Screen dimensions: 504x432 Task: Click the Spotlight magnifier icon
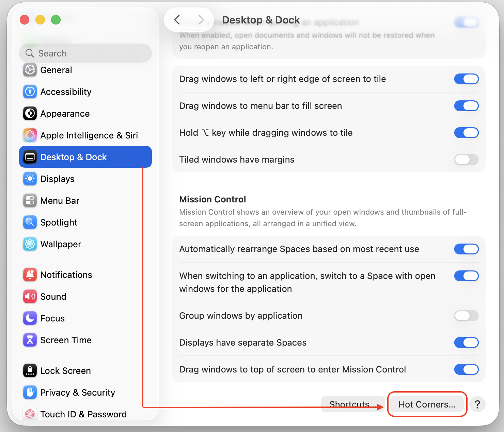click(30, 222)
